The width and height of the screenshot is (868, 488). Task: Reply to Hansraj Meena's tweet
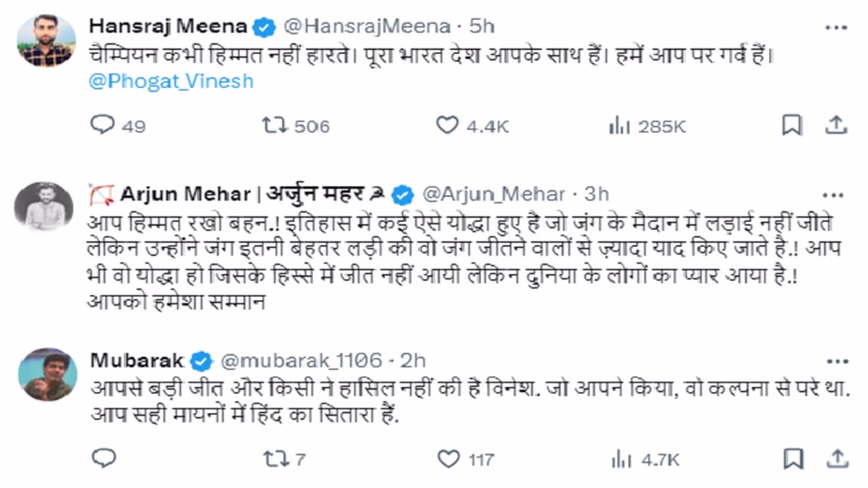click(x=102, y=126)
